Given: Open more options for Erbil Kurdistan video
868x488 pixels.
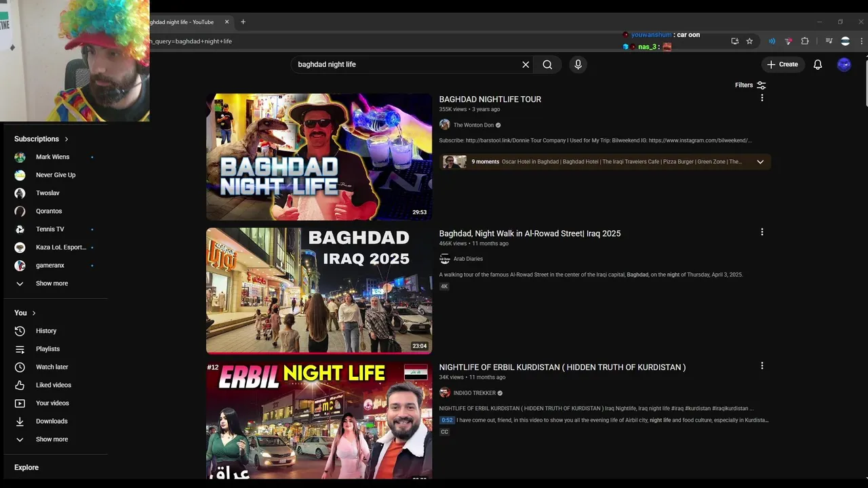Looking at the screenshot, I should pyautogui.click(x=762, y=366).
